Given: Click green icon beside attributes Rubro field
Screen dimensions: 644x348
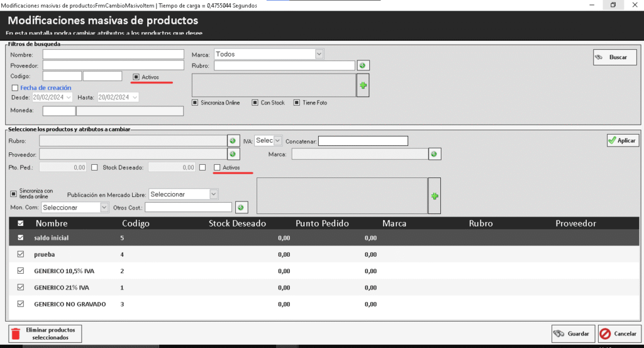Looking at the screenshot, I should click(233, 141).
